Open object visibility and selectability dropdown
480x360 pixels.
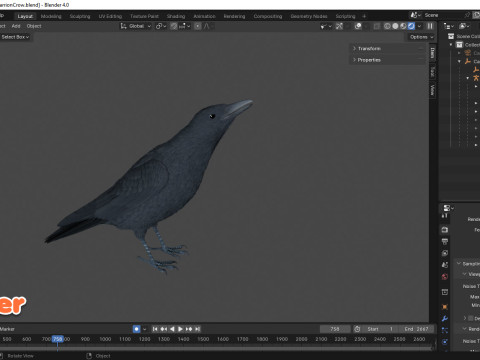tap(326, 26)
